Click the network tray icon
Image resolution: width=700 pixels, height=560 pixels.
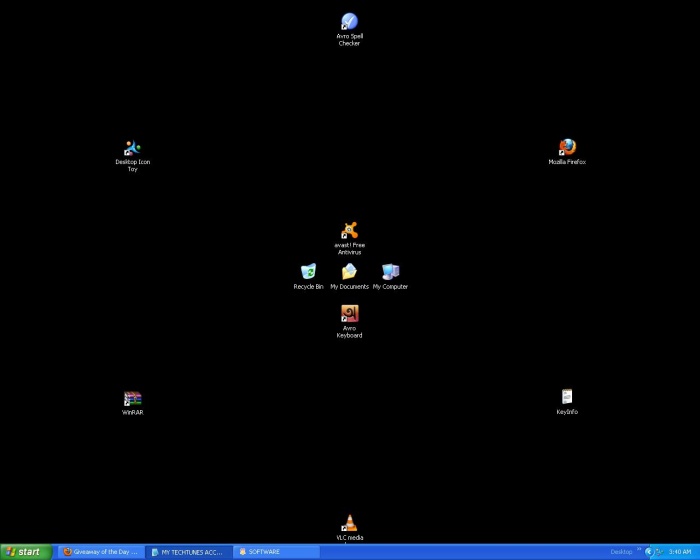pyautogui.click(x=659, y=552)
